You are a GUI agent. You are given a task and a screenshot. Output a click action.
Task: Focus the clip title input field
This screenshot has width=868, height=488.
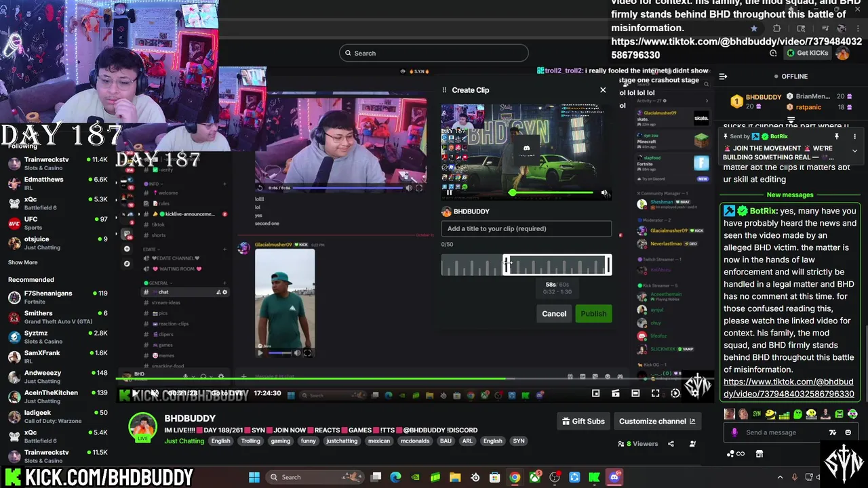pyautogui.click(x=526, y=228)
